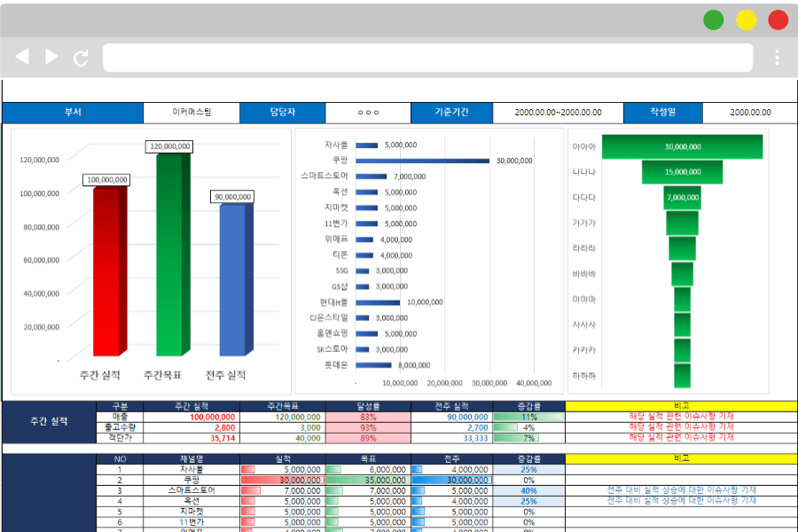The image size is (798, 532).
Task: Click the 15,000,000 funnel segment for 나나나
Action: point(683,172)
